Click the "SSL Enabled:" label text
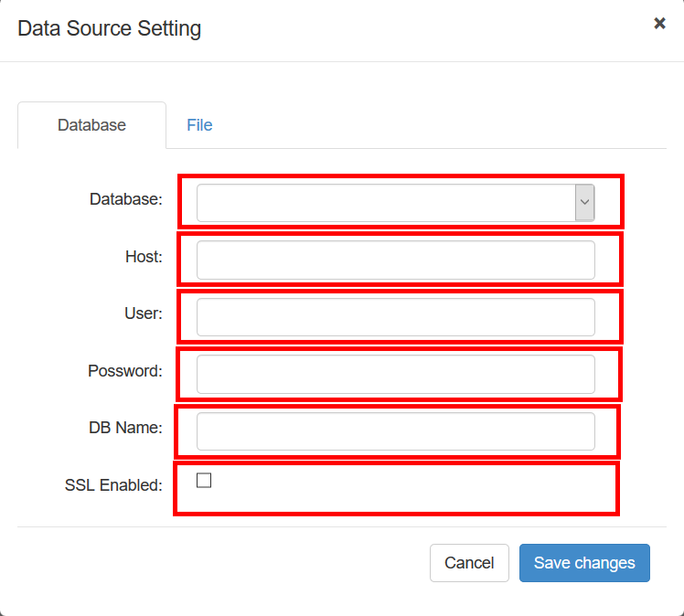This screenshot has height=616, width=684. pos(113,485)
